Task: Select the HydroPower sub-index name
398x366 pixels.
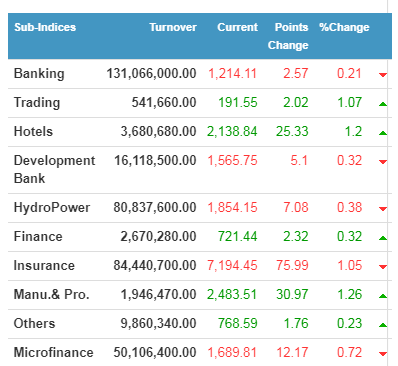Action: pos(52,208)
